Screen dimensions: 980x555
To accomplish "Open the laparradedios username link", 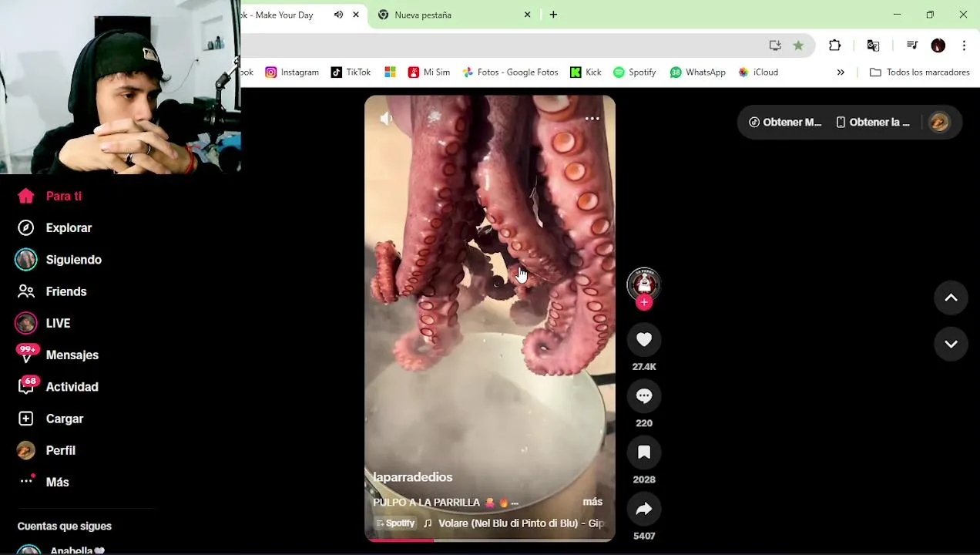I will tap(413, 477).
